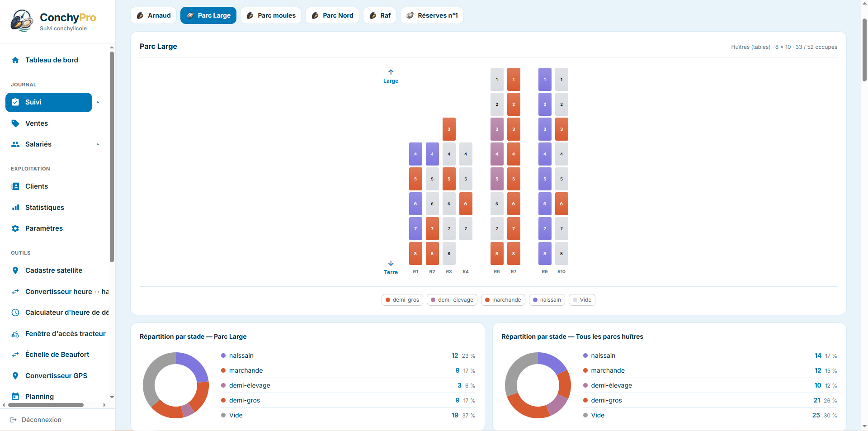Click the Tableau de bord home icon
The height and width of the screenshot is (431, 868).
[15, 60]
